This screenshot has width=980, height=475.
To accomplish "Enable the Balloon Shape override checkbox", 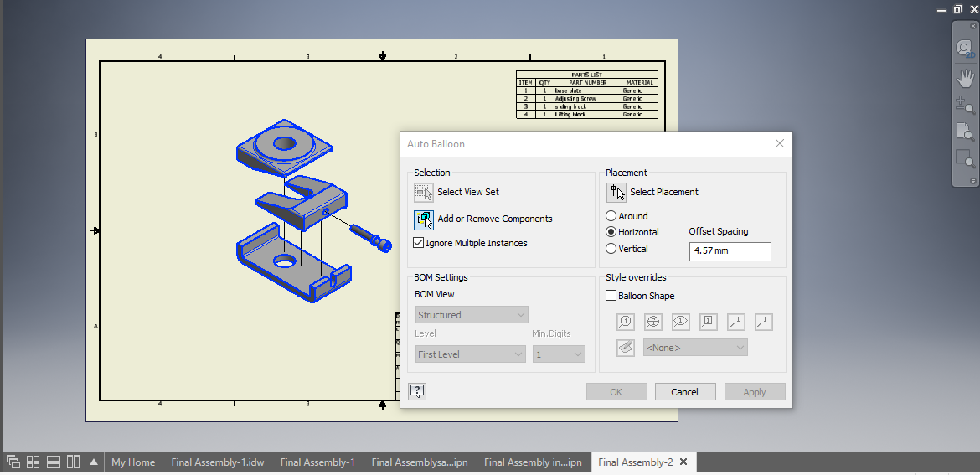I will [x=611, y=296].
